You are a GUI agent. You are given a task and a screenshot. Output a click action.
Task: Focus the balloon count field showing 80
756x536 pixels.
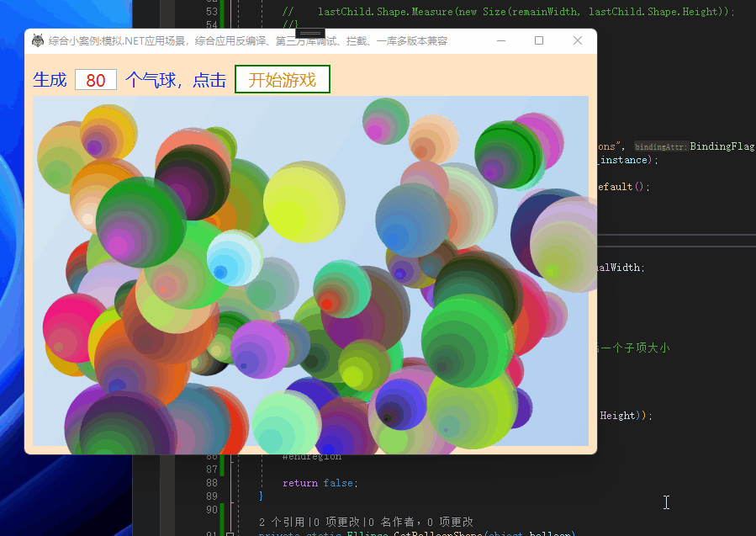96,80
